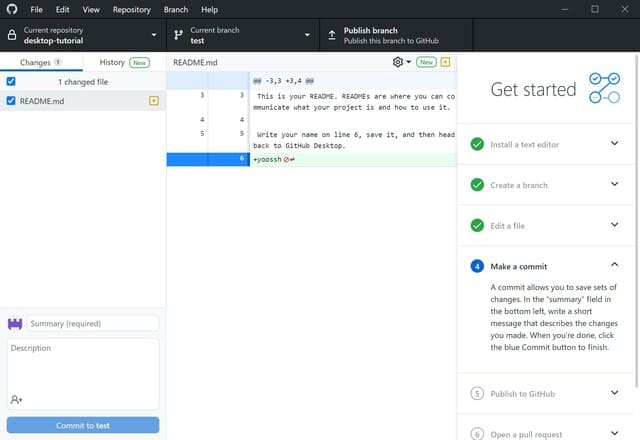Open the Current repository dropdown
The height and width of the screenshot is (440, 640).
pos(82,35)
